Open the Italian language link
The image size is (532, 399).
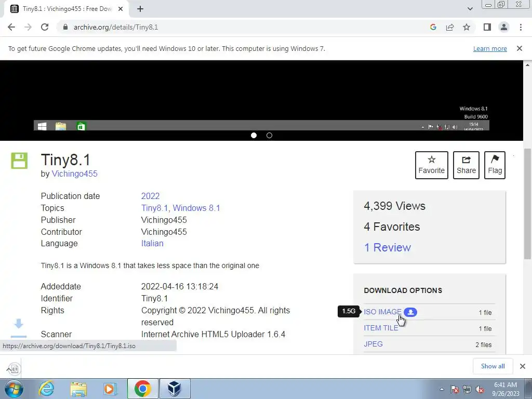click(x=152, y=244)
